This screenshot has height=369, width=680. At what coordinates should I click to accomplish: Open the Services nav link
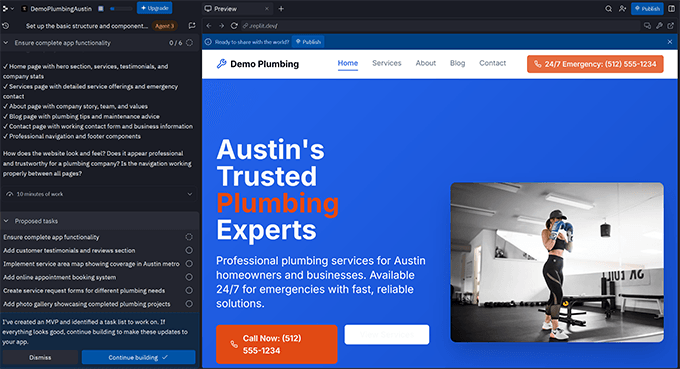click(387, 63)
